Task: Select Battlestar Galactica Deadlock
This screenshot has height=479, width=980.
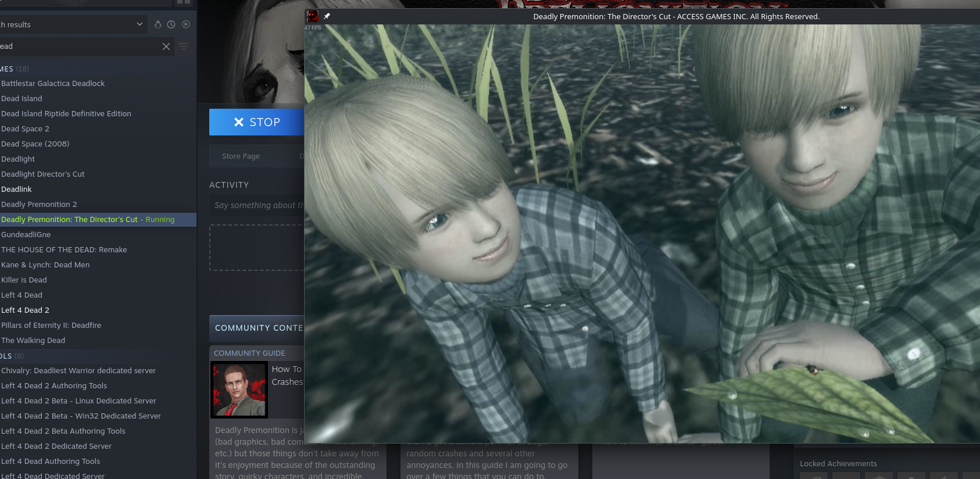Action: [x=53, y=84]
